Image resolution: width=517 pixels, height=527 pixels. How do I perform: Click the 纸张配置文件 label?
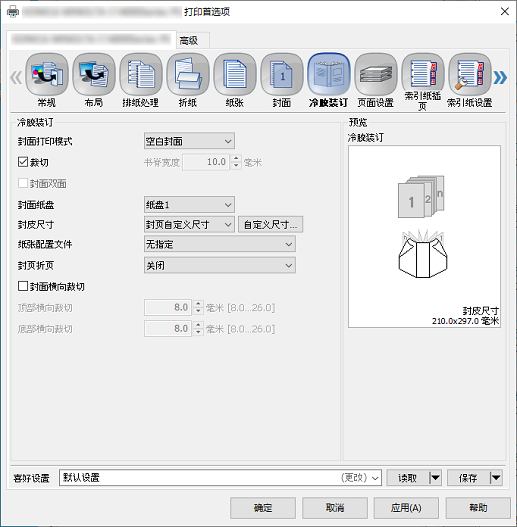point(45,244)
